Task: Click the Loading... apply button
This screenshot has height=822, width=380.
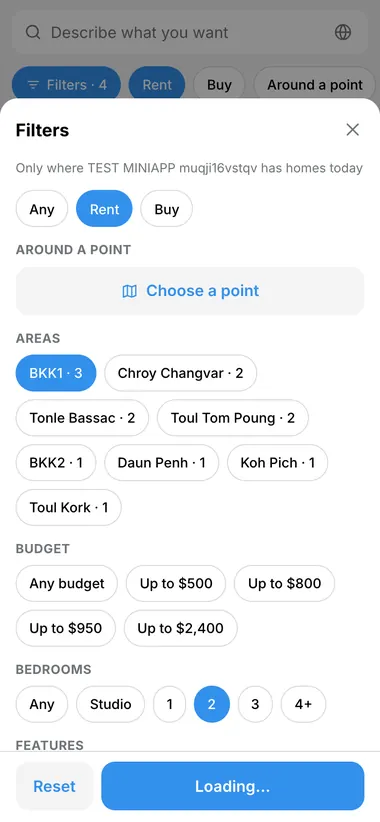Action: (233, 786)
